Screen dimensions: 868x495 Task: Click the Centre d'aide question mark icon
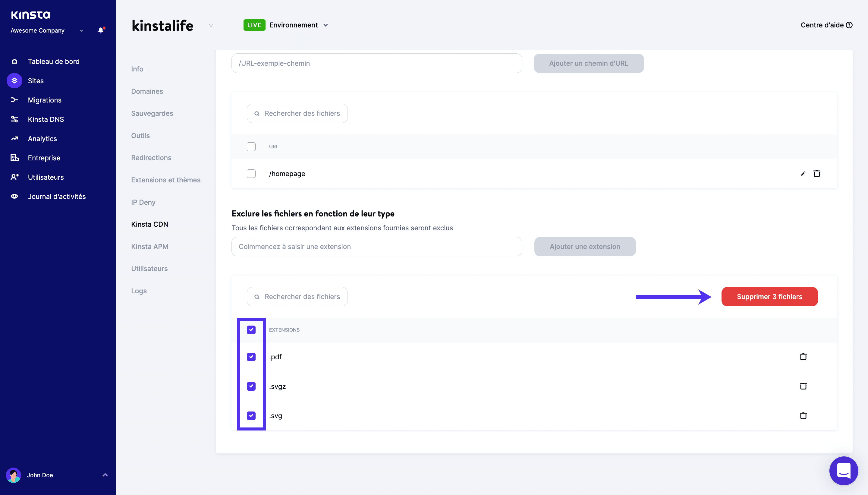[x=849, y=25]
